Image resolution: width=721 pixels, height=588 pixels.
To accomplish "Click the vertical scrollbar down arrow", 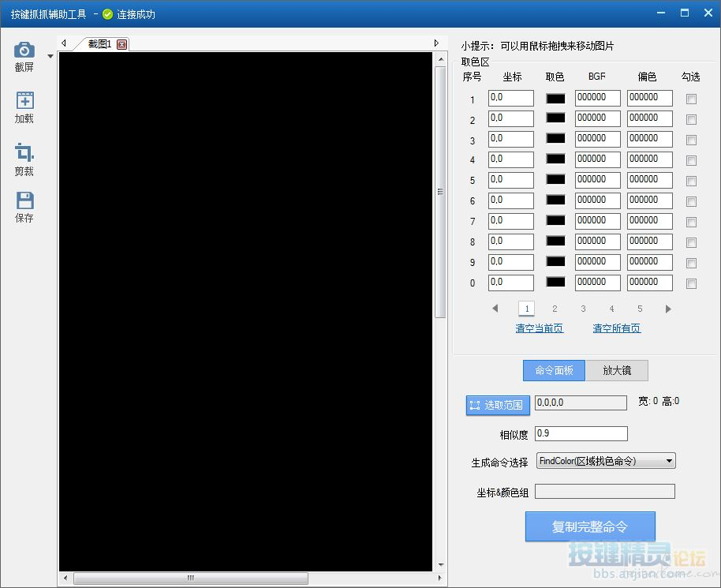I will tap(440, 564).
